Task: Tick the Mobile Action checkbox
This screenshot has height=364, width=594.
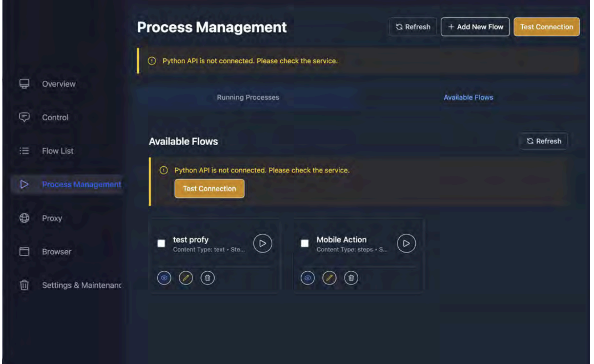Action: [x=304, y=243]
